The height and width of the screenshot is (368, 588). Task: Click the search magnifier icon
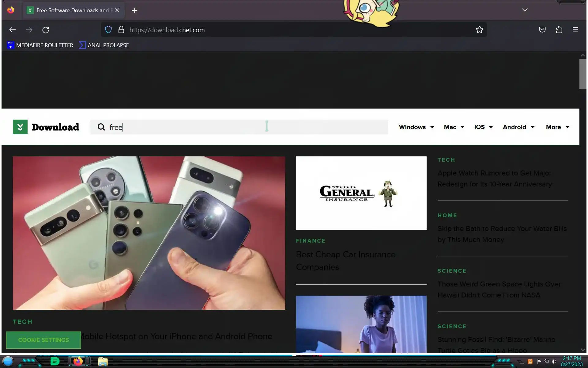click(101, 127)
